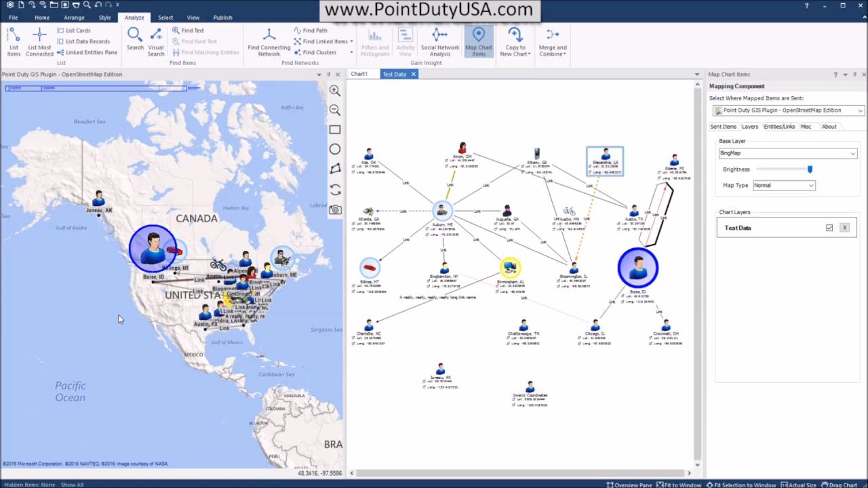Click Drag Chart in status bar
This screenshot has width=868, height=488.
click(840, 485)
